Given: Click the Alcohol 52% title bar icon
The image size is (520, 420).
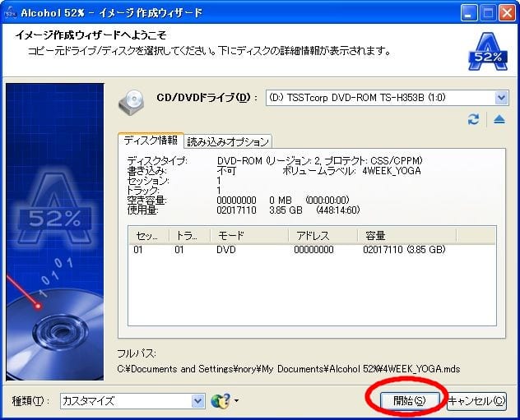Looking at the screenshot, I should (x=11, y=12).
